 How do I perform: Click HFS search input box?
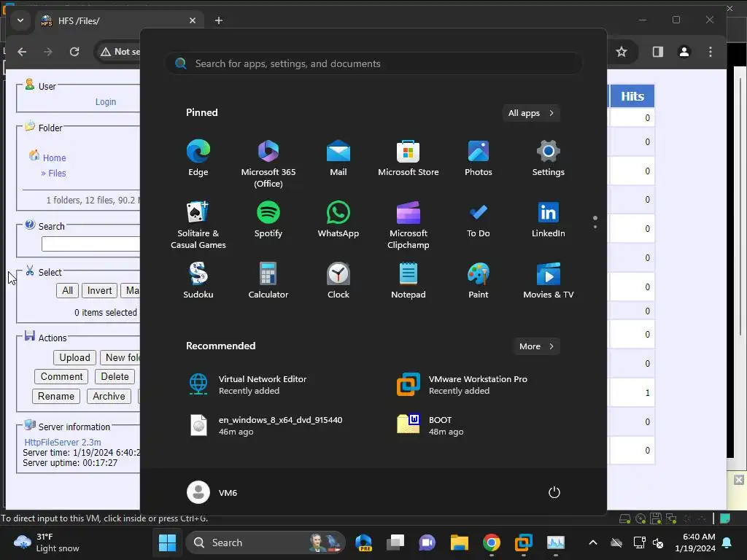(x=90, y=244)
